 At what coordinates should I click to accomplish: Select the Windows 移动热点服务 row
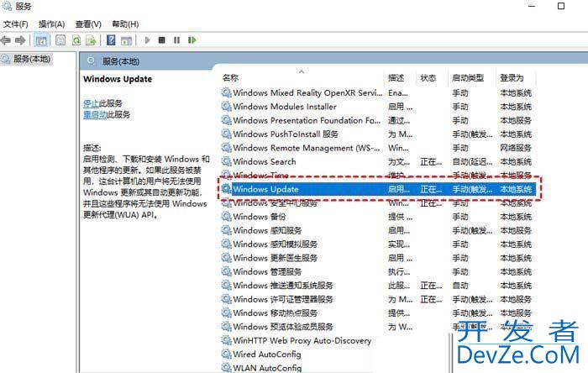pyautogui.click(x=376, y=313)
